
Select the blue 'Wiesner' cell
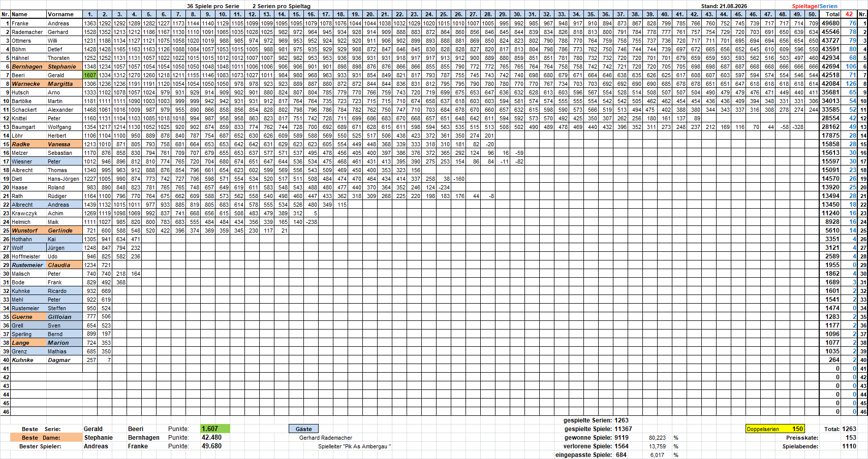click(x=28, y=161)
